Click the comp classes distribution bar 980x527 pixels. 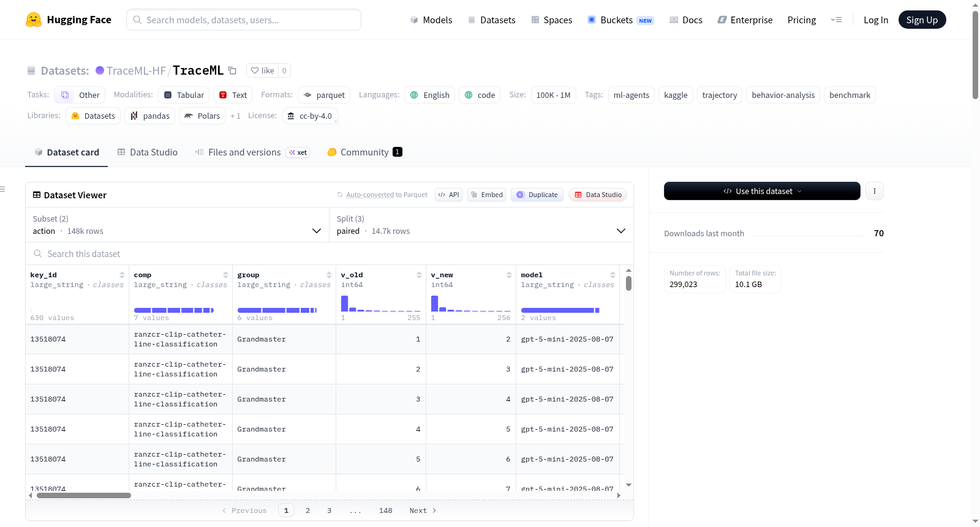point(174,310)
